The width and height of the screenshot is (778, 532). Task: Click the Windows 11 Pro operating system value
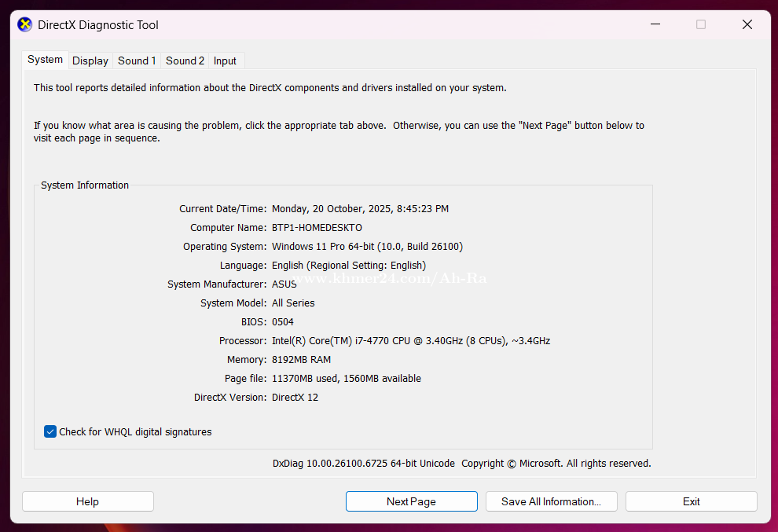tap(367, 247)
